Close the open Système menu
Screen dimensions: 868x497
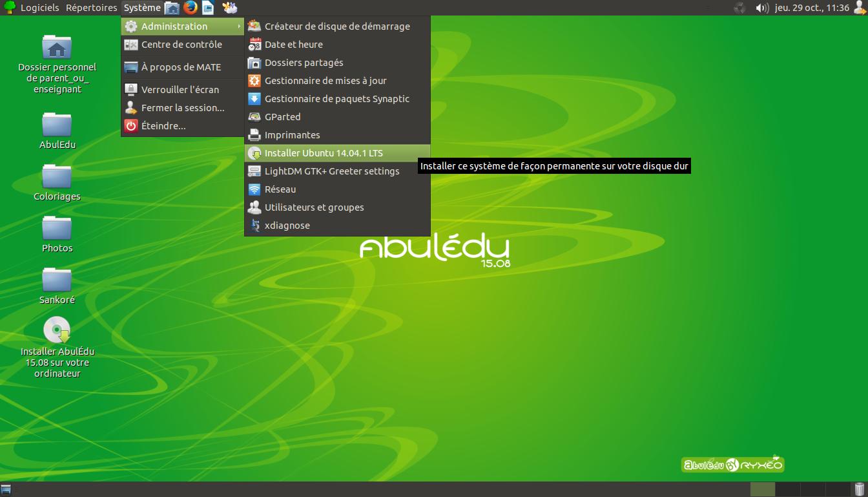coord(142,8)
